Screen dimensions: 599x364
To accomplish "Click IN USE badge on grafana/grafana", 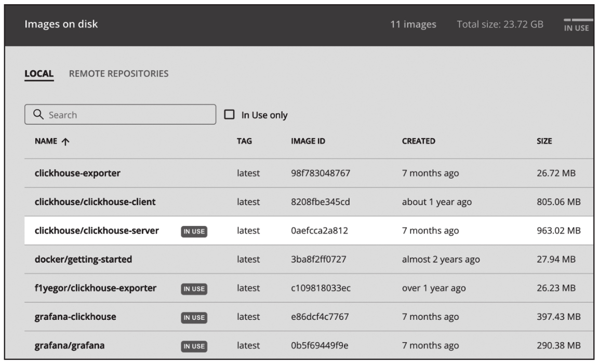I will 194,346.
